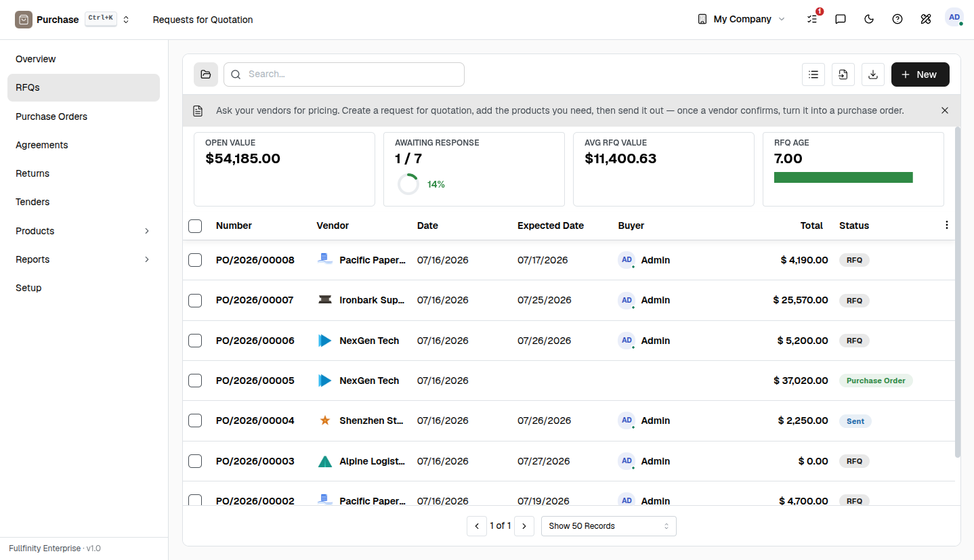This screenshot has height=560, width=974.
Task: Click the import records icon
Action: 843,74
